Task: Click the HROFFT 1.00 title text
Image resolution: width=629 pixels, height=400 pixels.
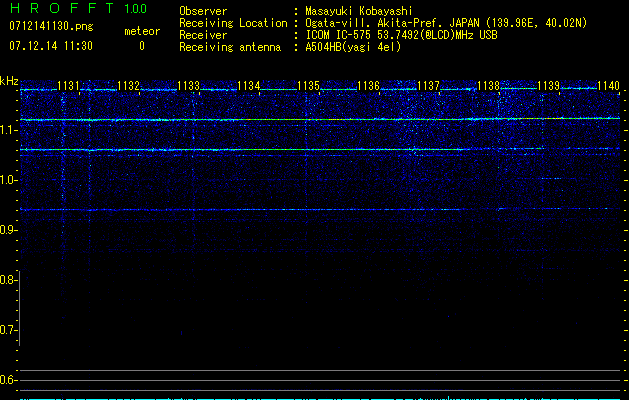Action: click(x=78, y=8)
